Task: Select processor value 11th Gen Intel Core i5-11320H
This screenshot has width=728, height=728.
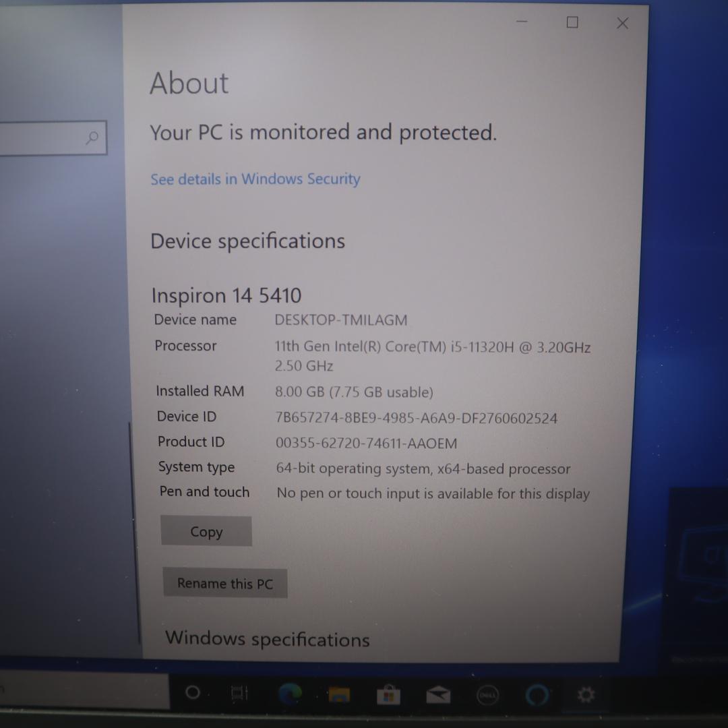Action: click(432, 347)
